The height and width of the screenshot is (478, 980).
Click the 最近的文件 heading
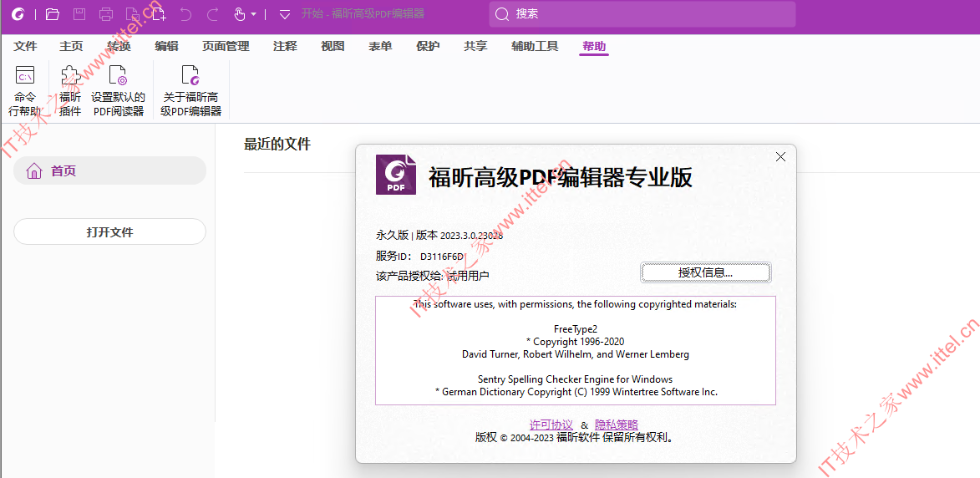point(277,145)
